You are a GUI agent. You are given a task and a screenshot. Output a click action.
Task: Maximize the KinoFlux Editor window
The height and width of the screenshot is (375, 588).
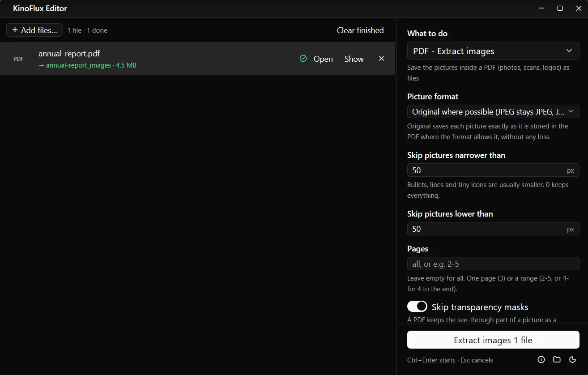click(560, 9)
